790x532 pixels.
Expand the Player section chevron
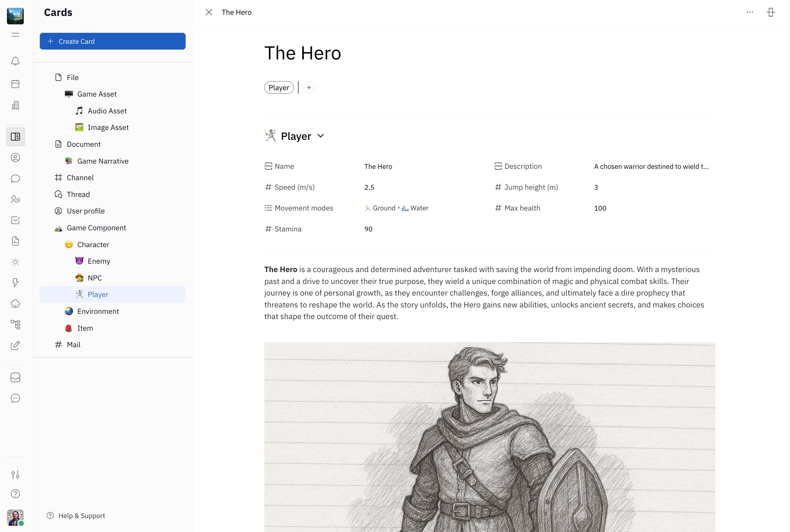tap(321, 136)
